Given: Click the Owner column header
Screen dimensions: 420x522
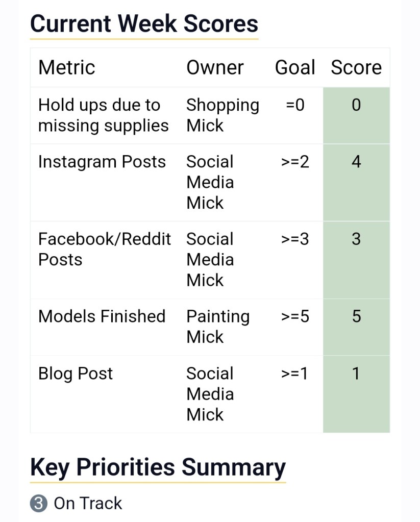Looking at the screenshot, I should (x=215, y=67).
